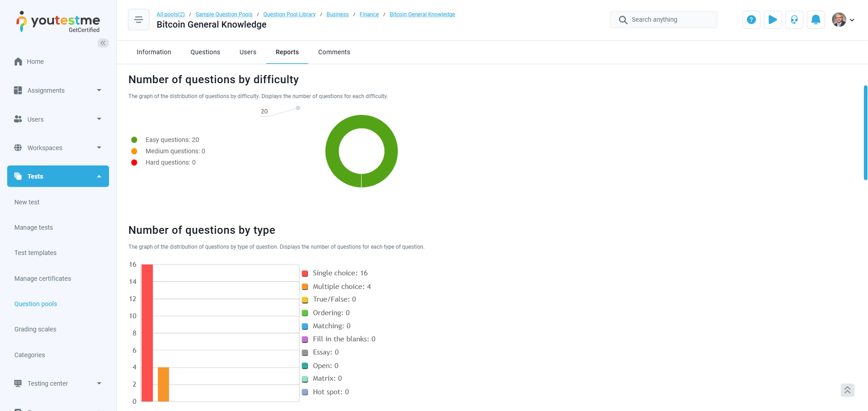This screenshot has width=868, height=411.
Task: Click the Tests stacked-pages icon
Action: [x=18, y=176]
